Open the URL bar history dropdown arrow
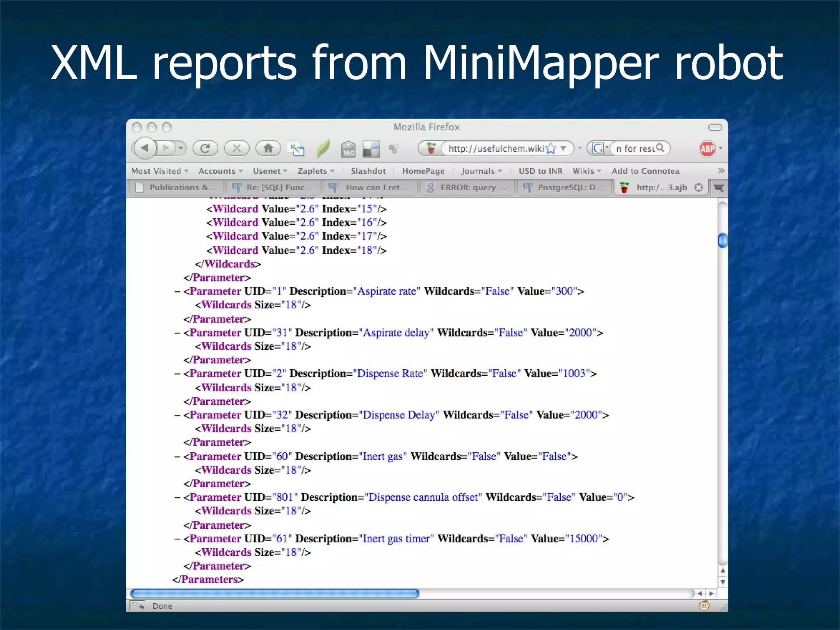This screenshot has height=630, width=840. coord(564,148)
